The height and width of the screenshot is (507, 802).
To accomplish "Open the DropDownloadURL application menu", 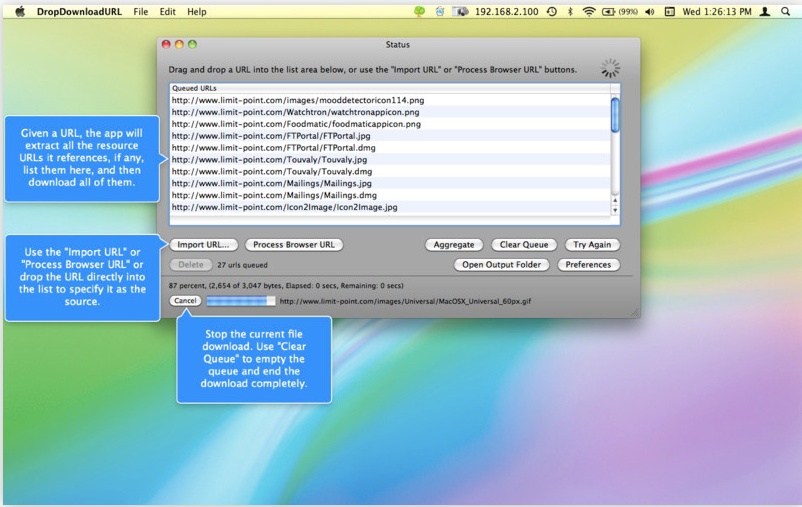I will click(79, 11).
